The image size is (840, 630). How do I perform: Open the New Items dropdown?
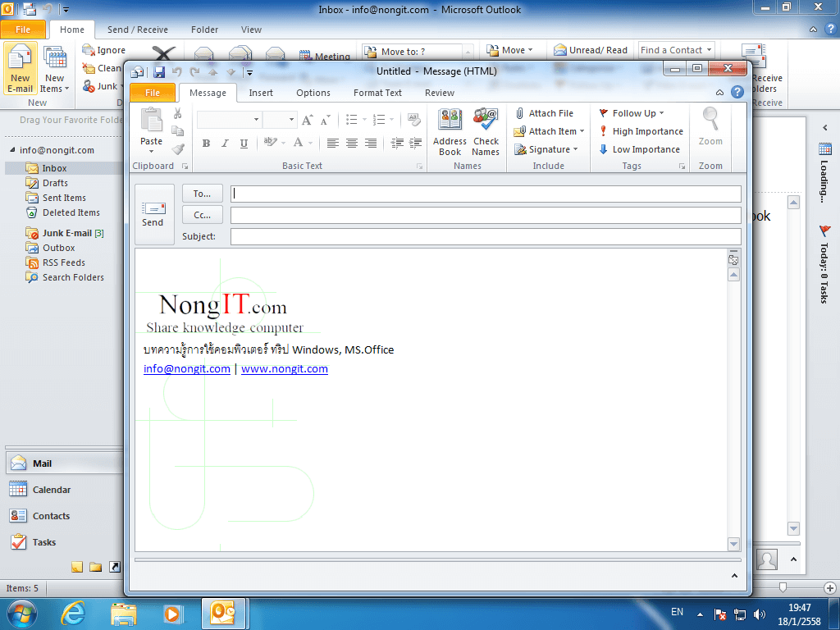point(55,69)
